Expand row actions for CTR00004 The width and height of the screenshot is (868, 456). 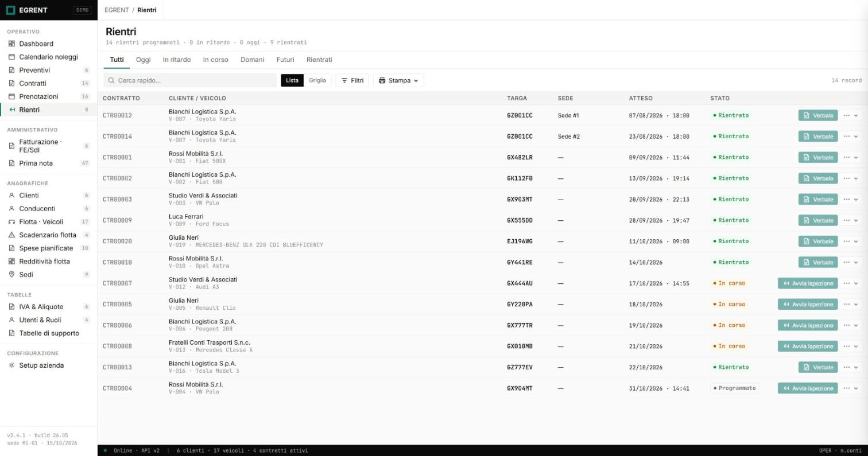pyautogui.click(x=851, y=388)
